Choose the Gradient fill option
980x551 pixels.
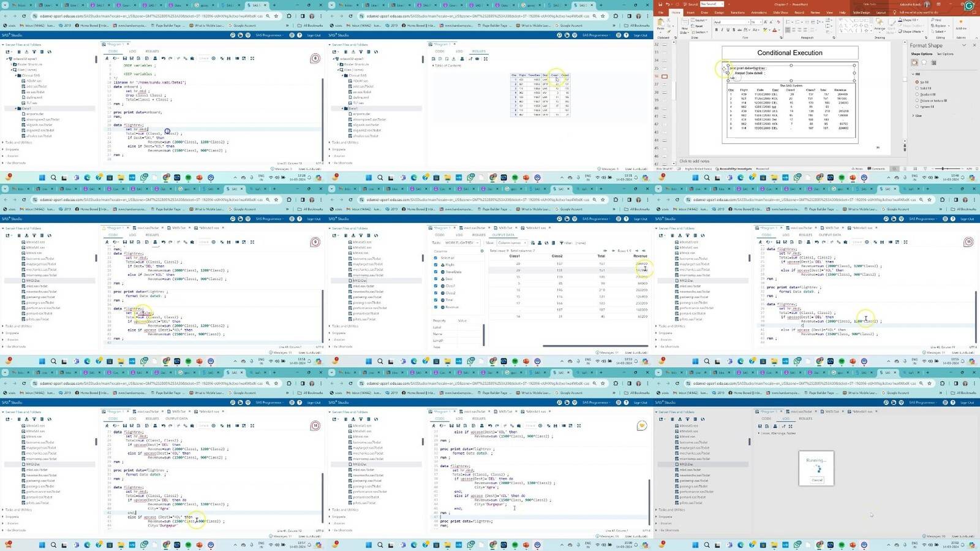(917, 94)
